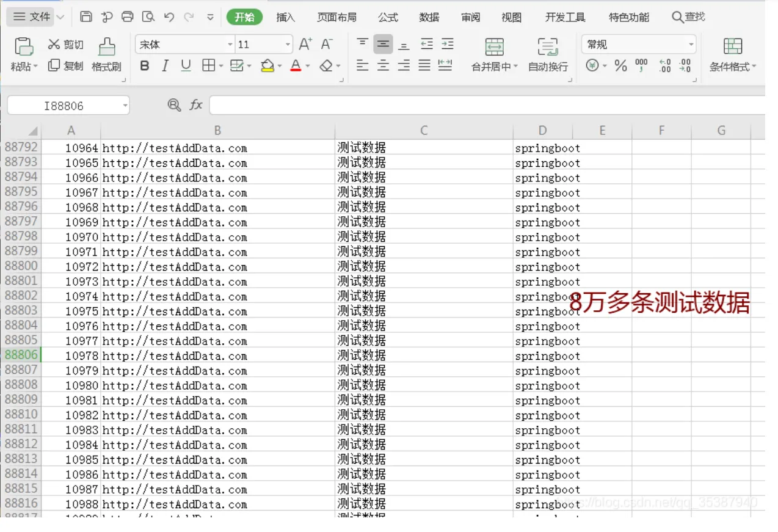Undo the last action
This screenshot has height=532, width=778.
[x=169, y=17]
